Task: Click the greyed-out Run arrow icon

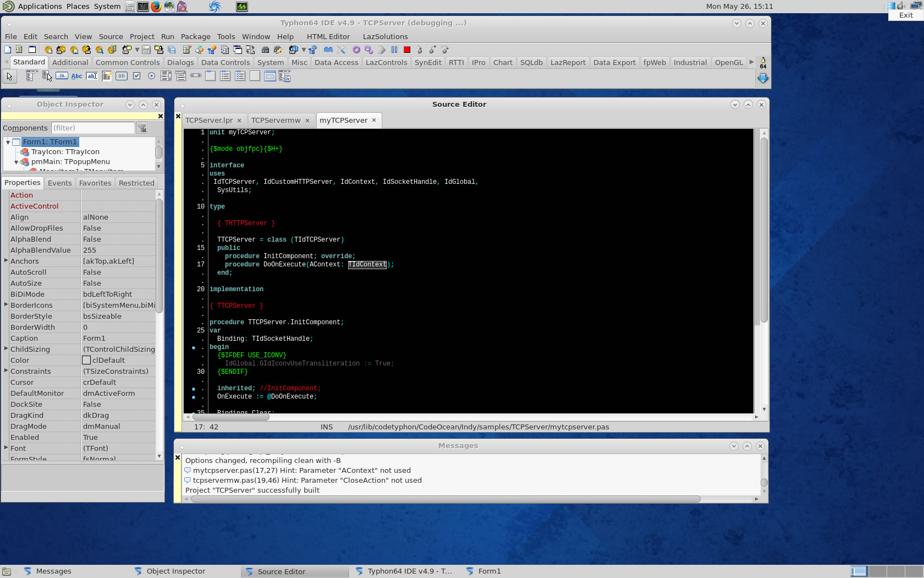Action: click(382, 50)
